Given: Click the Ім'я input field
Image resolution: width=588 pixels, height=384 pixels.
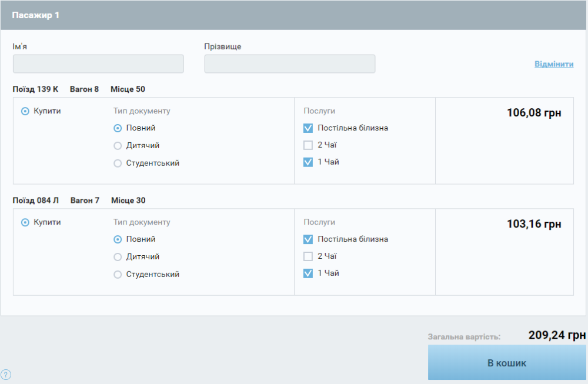Looking at the screenshot, I should (98, 64).
